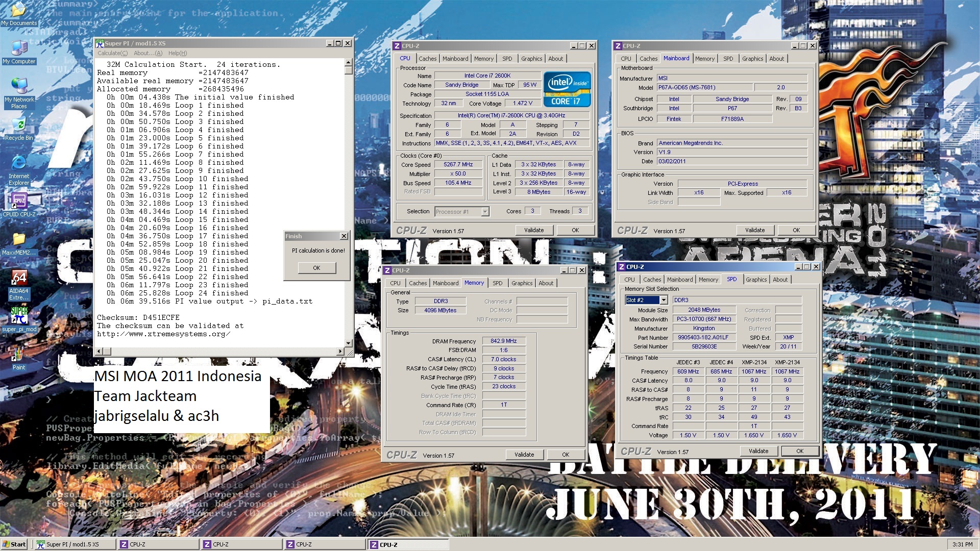Select Graphics tab in Memory CPU-Z window

522,283
